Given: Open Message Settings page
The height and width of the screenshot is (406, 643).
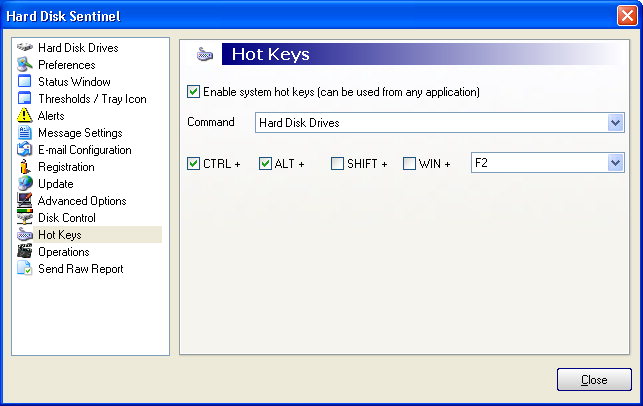Looking at the screenshot, I should click(80, 133).
